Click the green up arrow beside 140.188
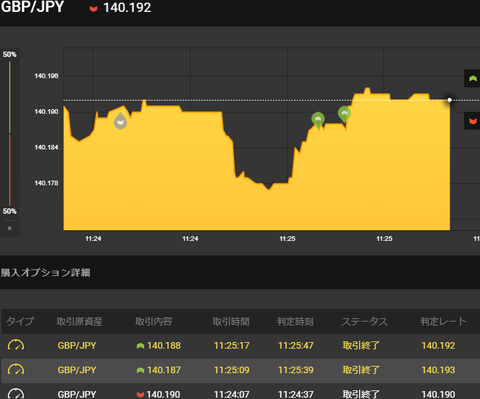 140,346
